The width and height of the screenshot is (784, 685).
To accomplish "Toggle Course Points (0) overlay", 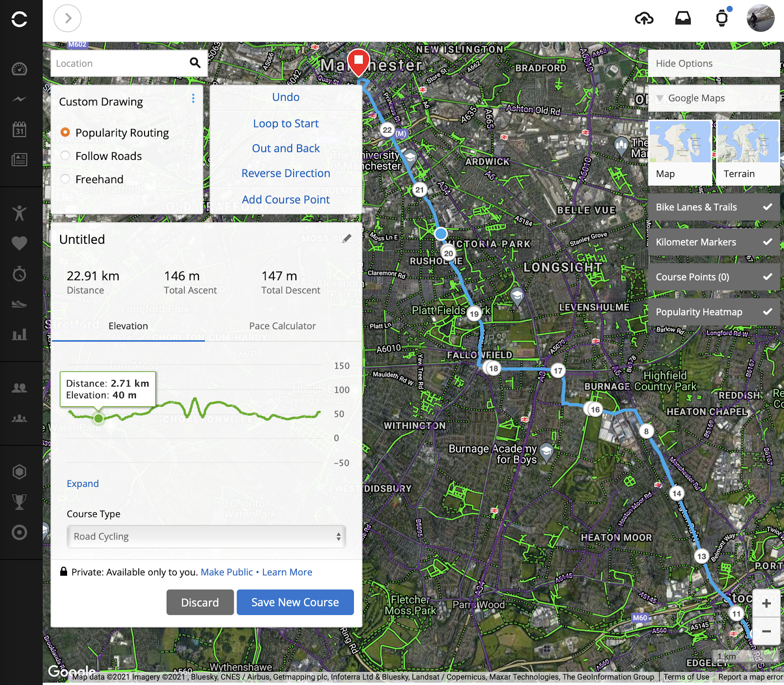I will (x=714, y=277).
